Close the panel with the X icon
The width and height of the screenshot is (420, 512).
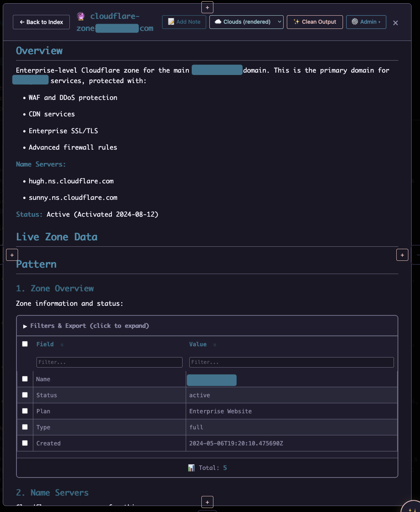coord(396,23)
